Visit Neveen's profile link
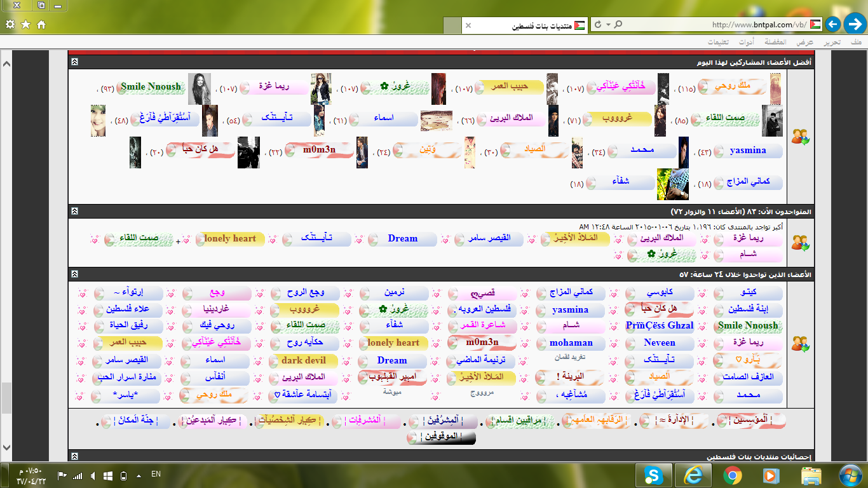868x488 pixels. click(x=660, y=342)
